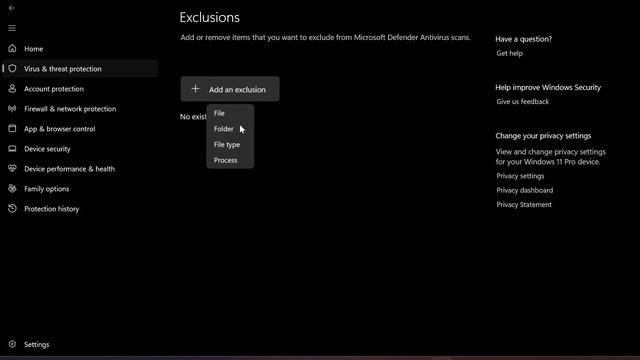640x360 pixels.
Task: Click the Protection history clock icon
Action: [12, 209]
